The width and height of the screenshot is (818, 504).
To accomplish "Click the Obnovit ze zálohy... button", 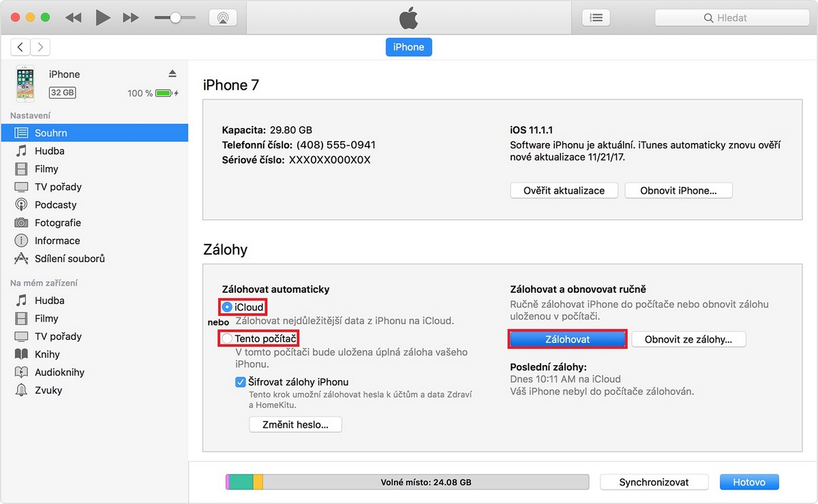I will tap(688, 339).
